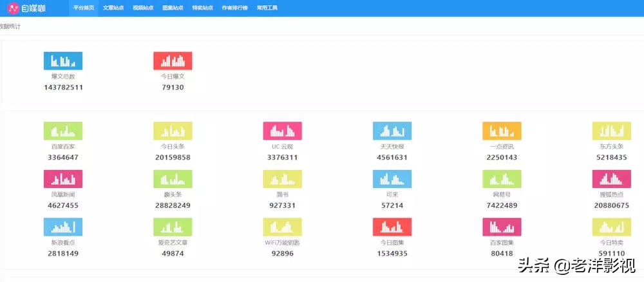Screen dimensions: 644x282
Task: Click the 搜狐热点 value 20880675
Action: (612, 205)
